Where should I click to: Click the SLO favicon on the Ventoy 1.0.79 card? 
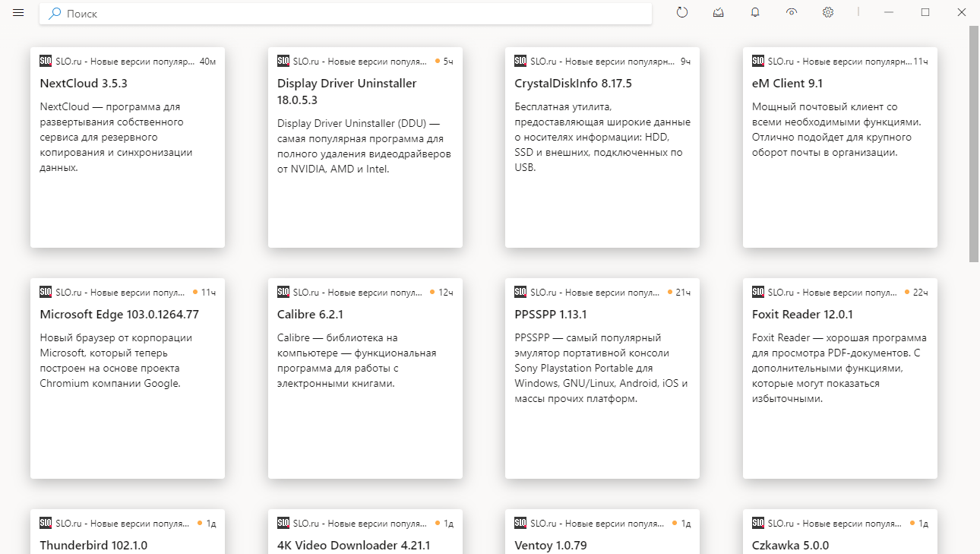520,523
